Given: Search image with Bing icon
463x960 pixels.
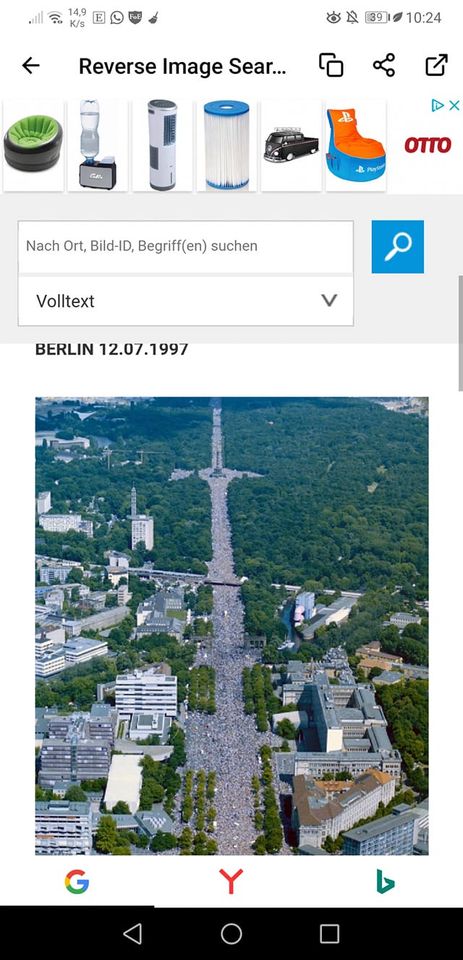Looking at the screenshot, I should click(x=385, y=882).
